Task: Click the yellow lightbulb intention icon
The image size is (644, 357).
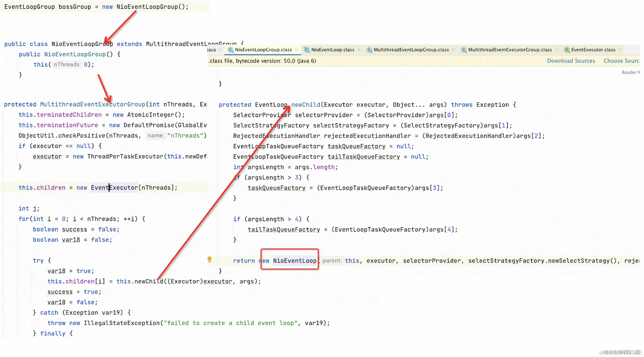Action: point(209,259)
